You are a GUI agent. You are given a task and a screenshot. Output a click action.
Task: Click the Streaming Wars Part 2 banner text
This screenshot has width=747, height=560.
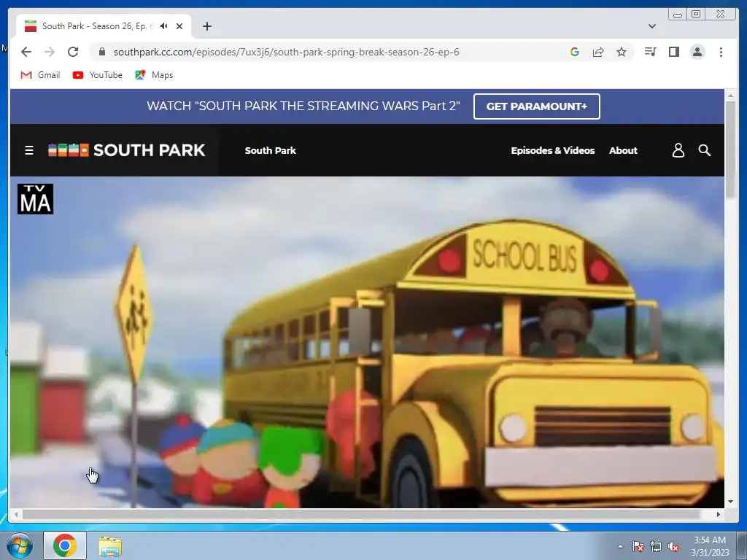(x=303, y=106)
